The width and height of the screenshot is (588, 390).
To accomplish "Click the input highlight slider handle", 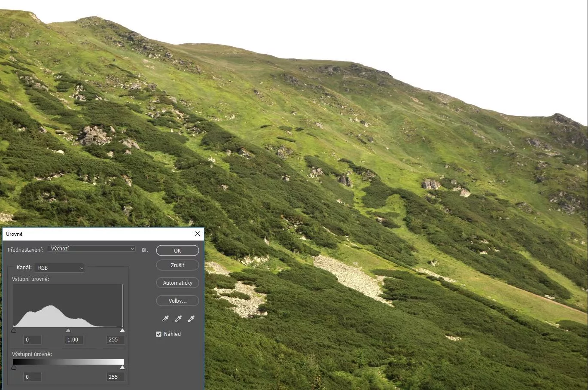I will pos(122,330).
